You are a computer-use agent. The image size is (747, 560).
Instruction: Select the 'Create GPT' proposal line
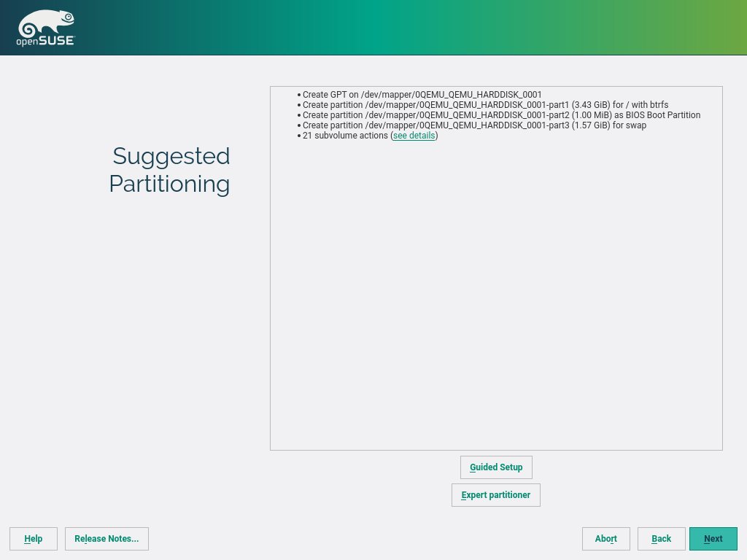[422, 95]
